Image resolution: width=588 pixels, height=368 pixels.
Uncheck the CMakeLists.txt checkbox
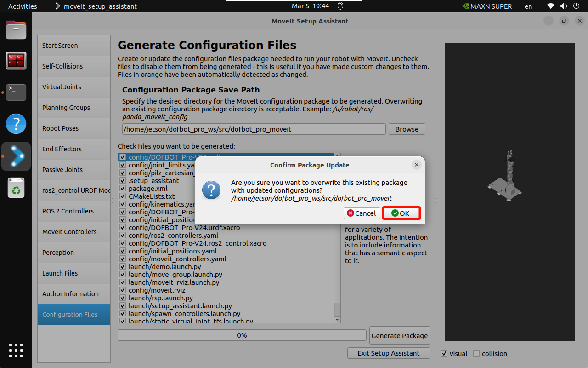[x=123, y=196]
